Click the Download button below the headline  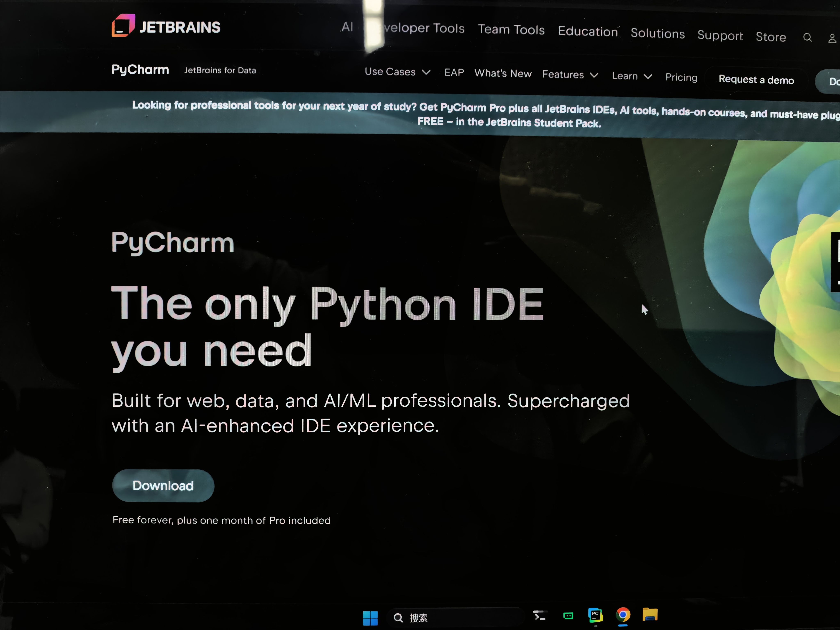pyautogui.click(x=163, y=486)
